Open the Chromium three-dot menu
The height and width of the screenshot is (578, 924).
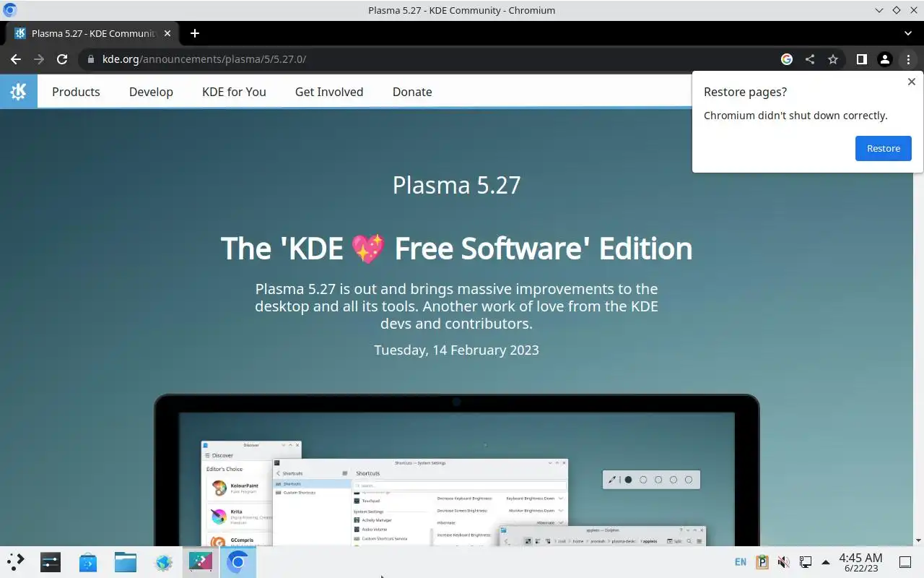[x=908, y=59]
